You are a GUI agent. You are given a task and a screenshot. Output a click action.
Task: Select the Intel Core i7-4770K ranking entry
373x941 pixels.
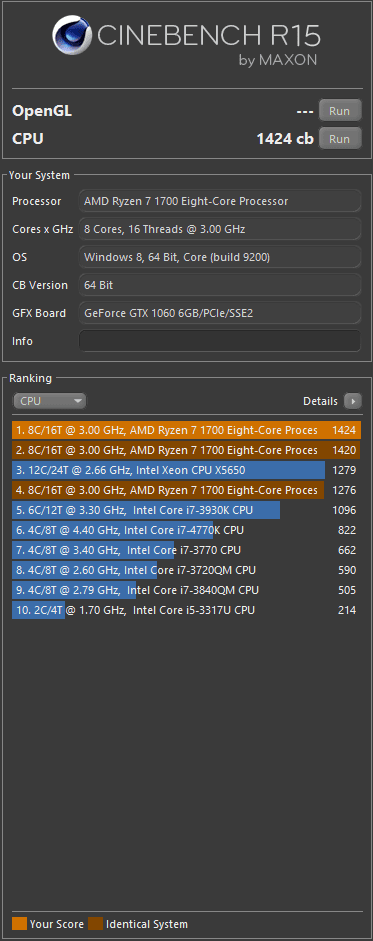pos(186,530)
